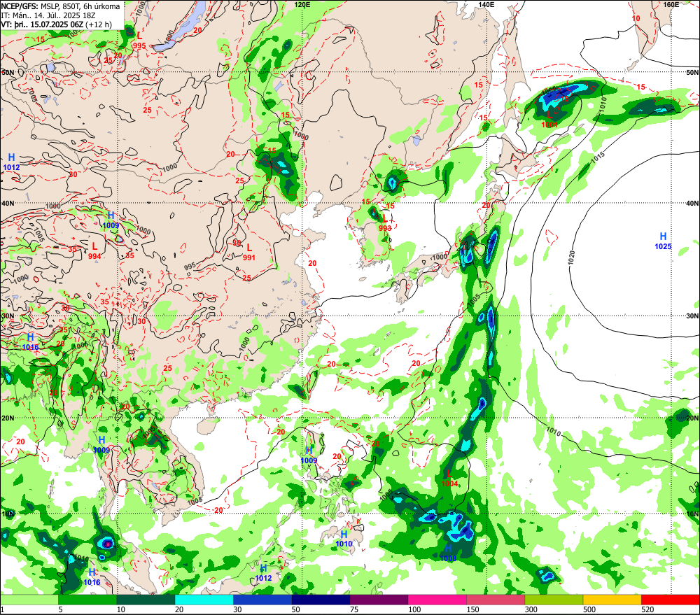700x615 pixels.
Task: Click the '140E' longitude label
Action: (x=486, y=4)
